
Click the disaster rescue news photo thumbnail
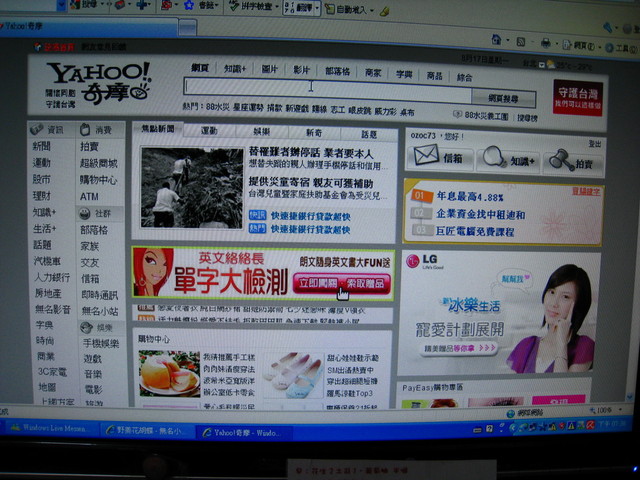[192, 188]
